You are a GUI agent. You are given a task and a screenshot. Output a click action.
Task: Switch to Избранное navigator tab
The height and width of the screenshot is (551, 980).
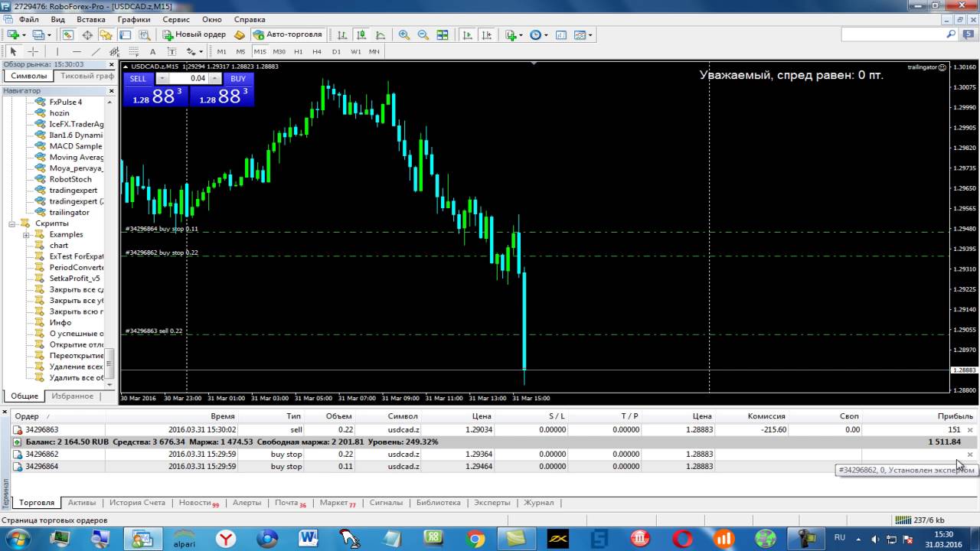(x=73, y=396)
